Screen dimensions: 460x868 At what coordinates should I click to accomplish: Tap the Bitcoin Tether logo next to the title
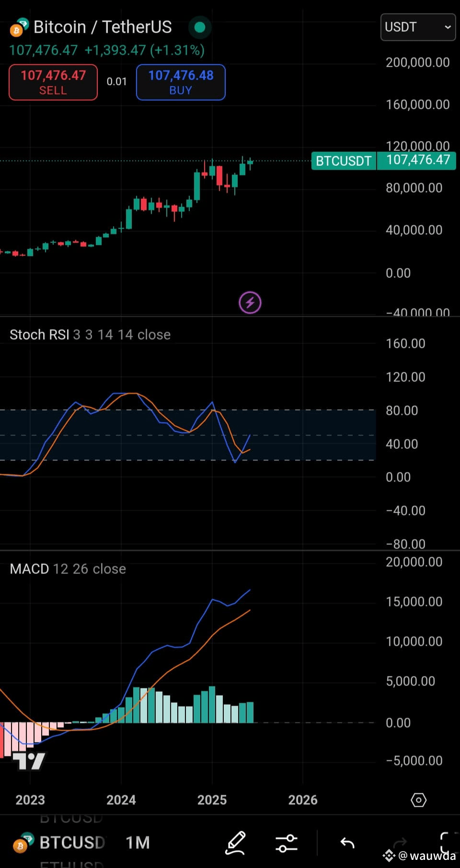pyautogui.click(x=19, y=28)
